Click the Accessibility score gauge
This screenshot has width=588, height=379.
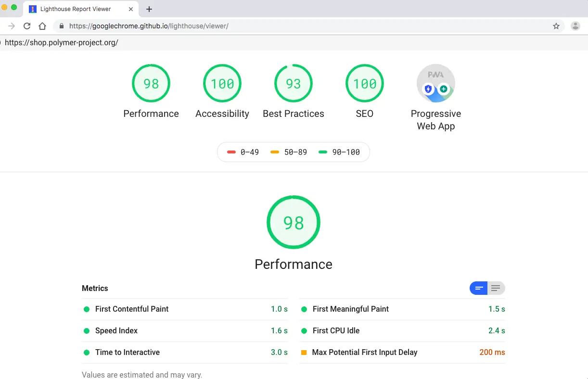point(222,84)
